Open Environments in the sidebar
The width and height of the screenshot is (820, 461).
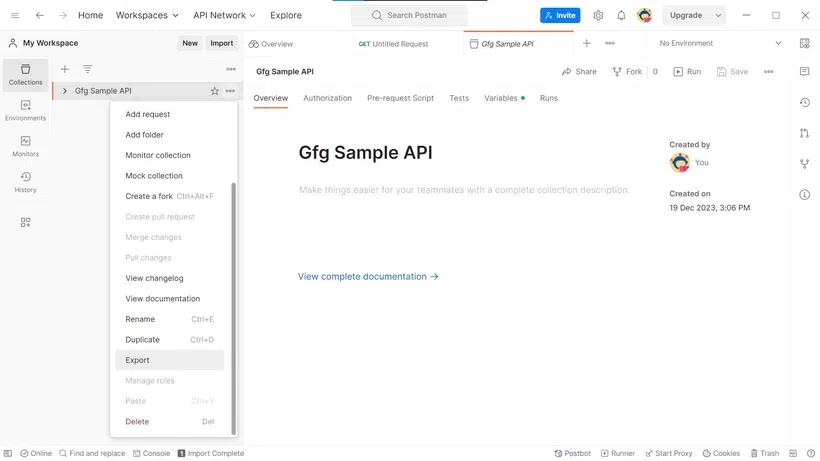[x=25, y=110]
